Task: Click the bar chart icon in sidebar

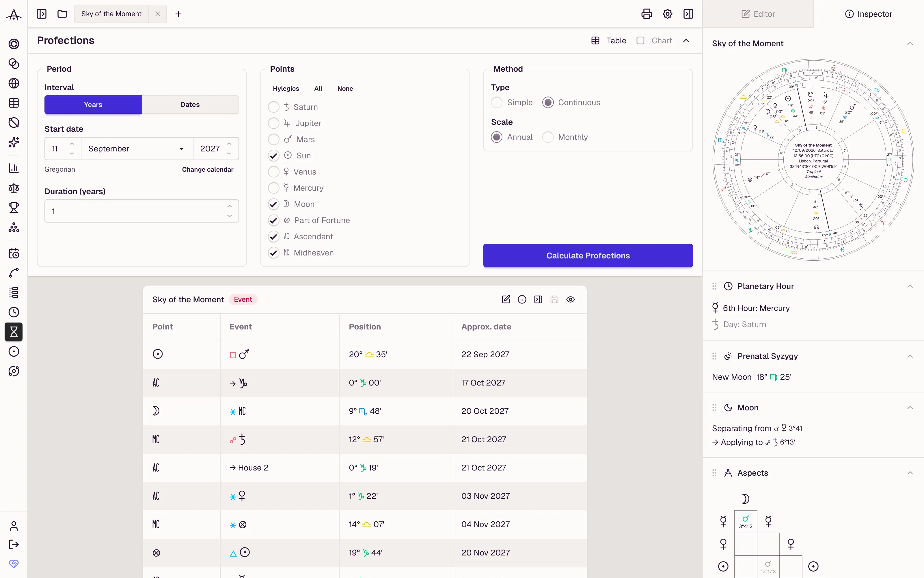Action: 14,168
